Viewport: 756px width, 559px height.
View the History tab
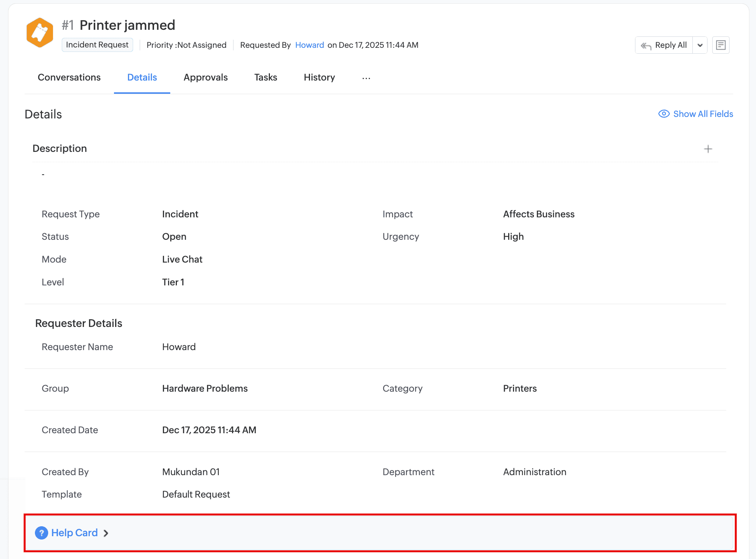319,78
